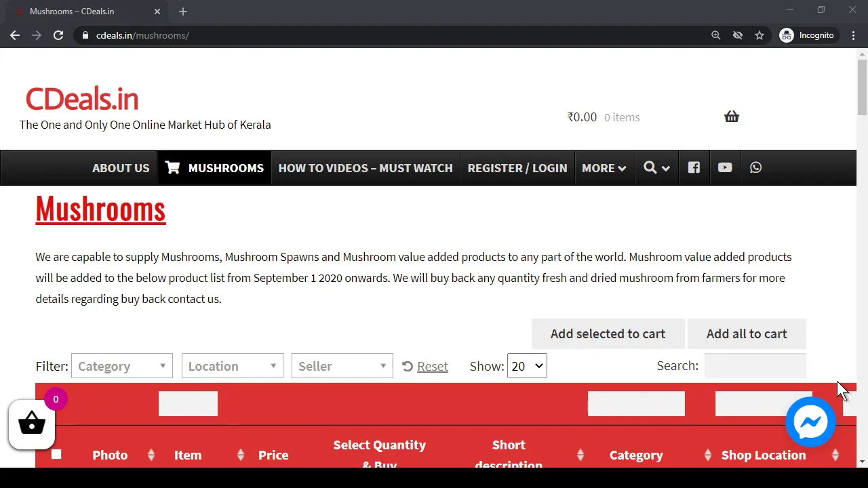Tick the select-all checkbox in table header
Viewport: 868px width, 488px height.
coord(56,454)
